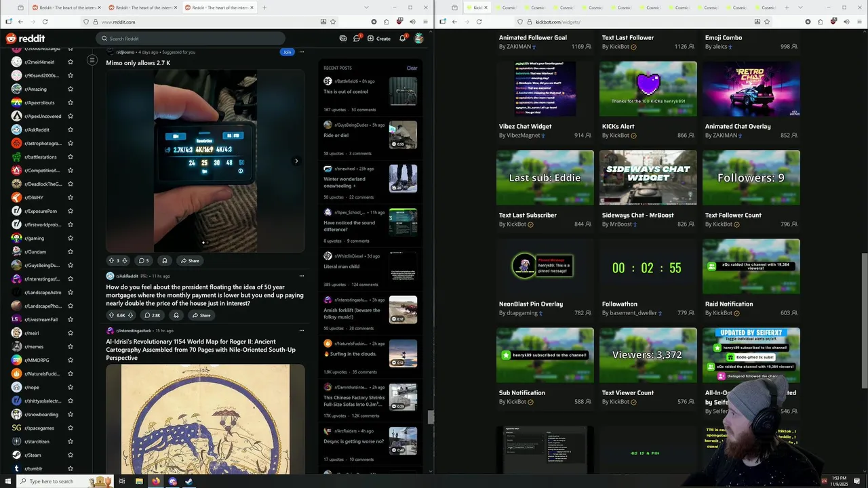The image size is (868, 488).
Task: Open overflow menu on r/interestingasfuck map post
Action: [x=302, y=331]
